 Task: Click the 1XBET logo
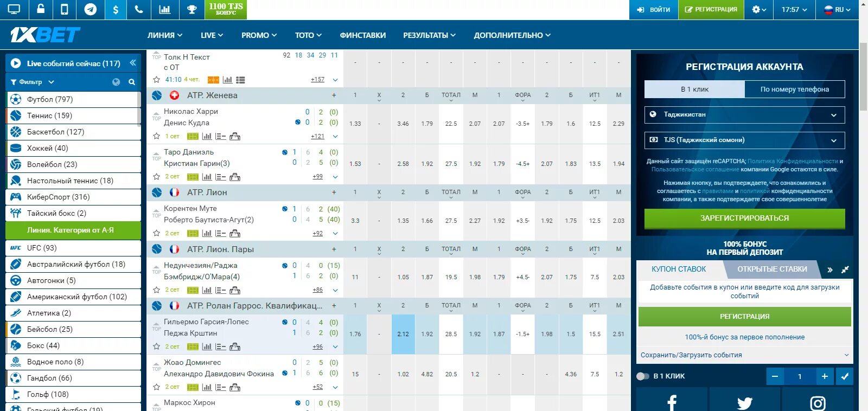[45, 35]
